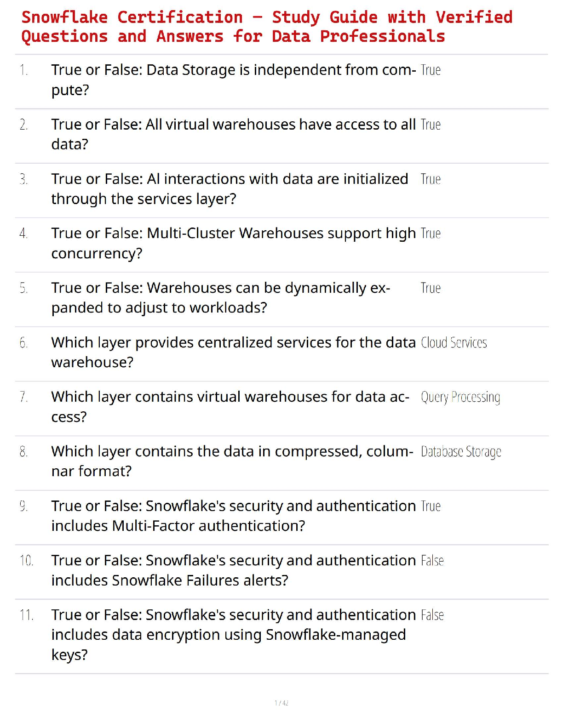563x728 pixels.
Task: Click the compressed columnar format question
Action: coord(232,461)
